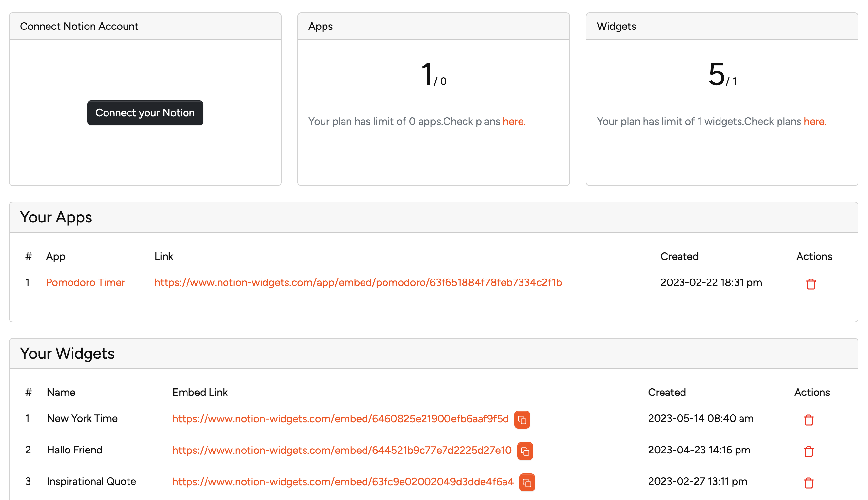Open plans link in Widgets card

coord(815,121)
